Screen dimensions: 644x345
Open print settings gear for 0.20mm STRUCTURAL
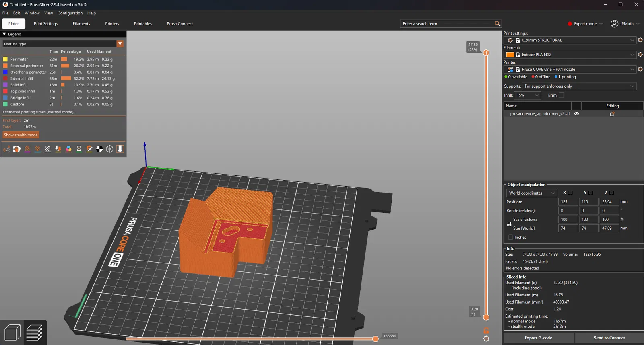(x=640, y=40)
